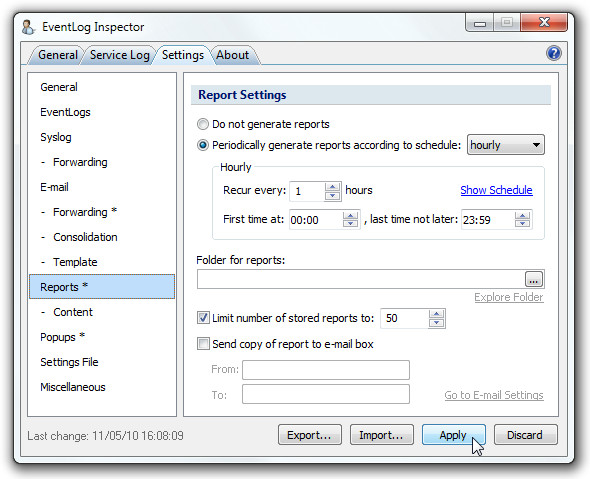Select Periodically generate reports radio button
This screenshot has height=479, width=590.
(x=203, y=145)
